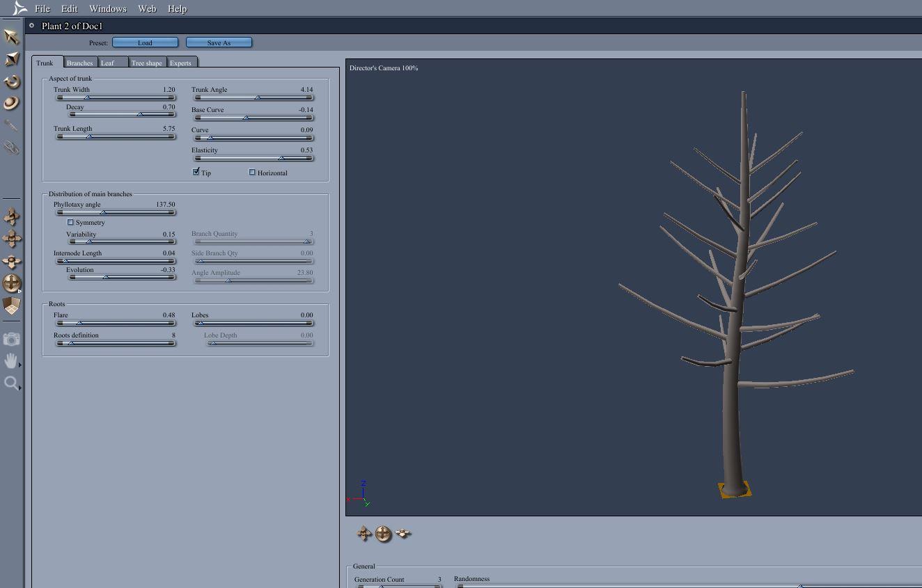Click the Base Curve slider
The width and height of the screenshot is (922, 588).
(x=253, y=118)
